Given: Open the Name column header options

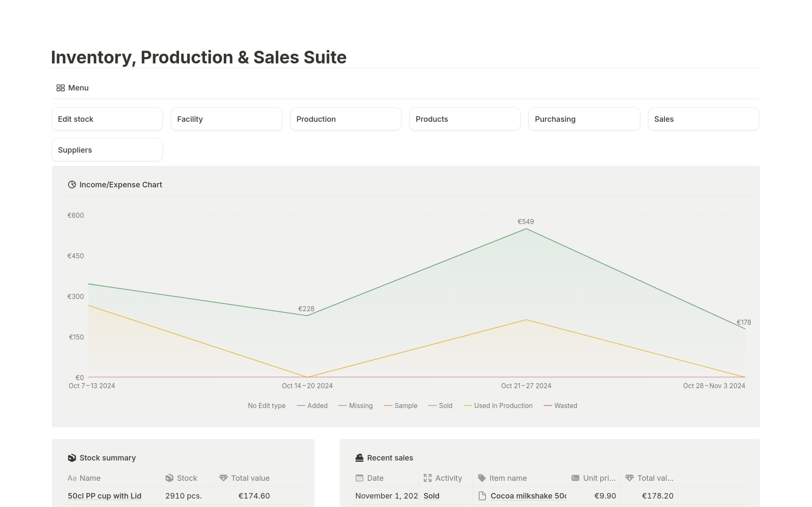Looking at the screenshot, I should [90, 478].
